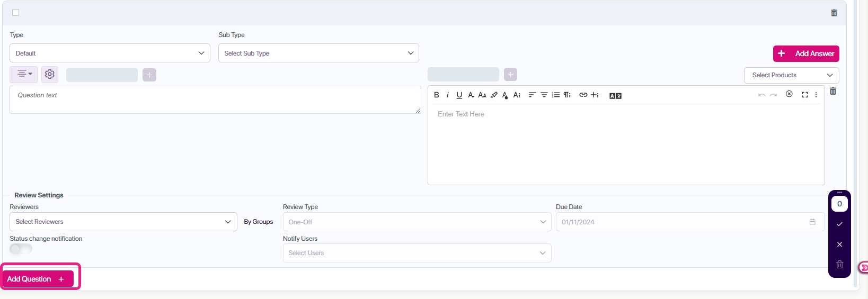Image resolution: width=868 pixels, height=299 pixels.
Task: Open text color droplet tool
Action: [x=505, y=95]
